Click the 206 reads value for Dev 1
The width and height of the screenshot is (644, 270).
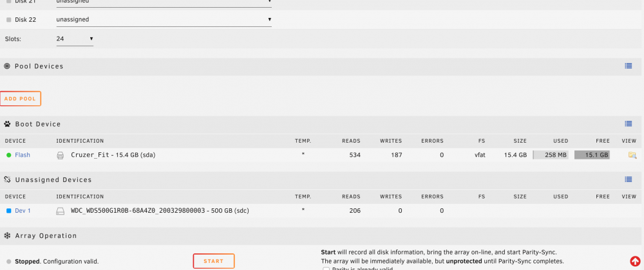point(355,211)
